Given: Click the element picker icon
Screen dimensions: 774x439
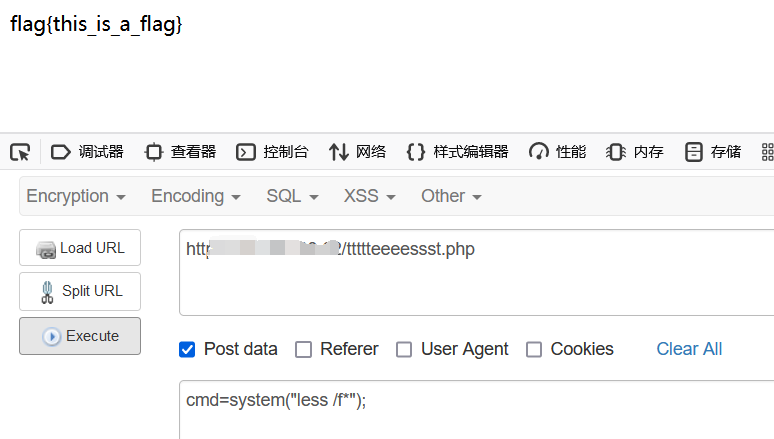Looking at the screenshot, I should 20,152.
